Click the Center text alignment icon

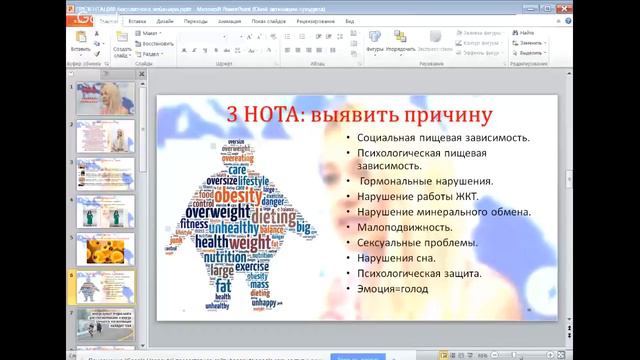[x=298, y=50]
